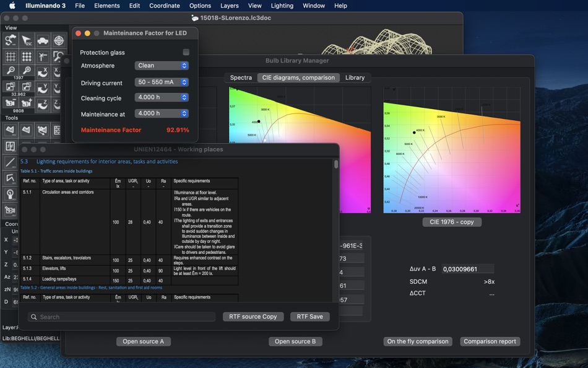This screenshot has width=588, height=368.
Task: Click the 5.3 Lighting requirements heading
Action: pos(99,162)
